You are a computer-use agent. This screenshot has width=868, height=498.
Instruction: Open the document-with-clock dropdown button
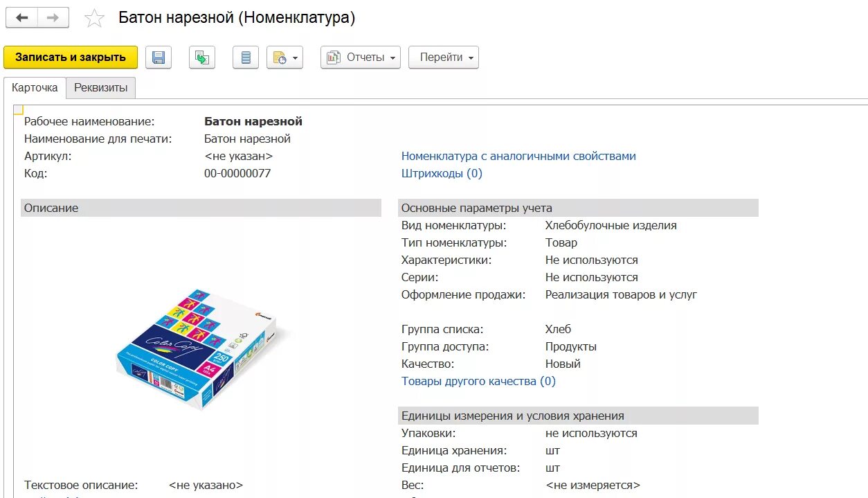[285, 57]
